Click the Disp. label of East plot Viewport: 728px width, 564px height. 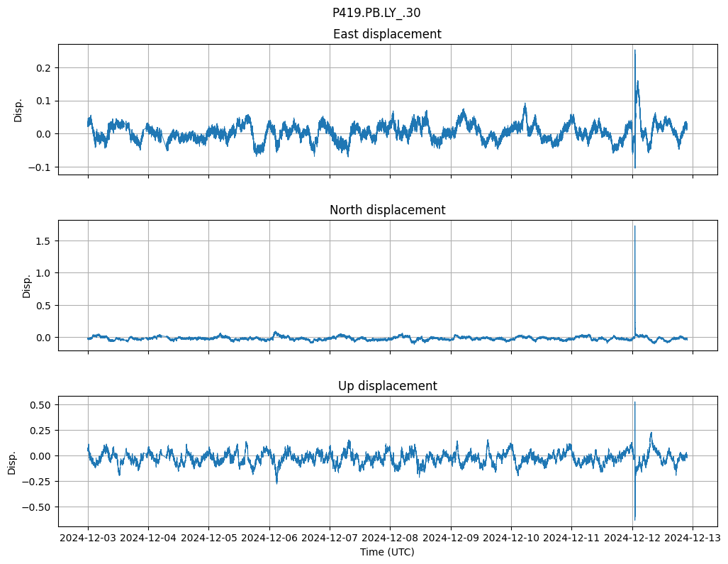coord(18,109)
